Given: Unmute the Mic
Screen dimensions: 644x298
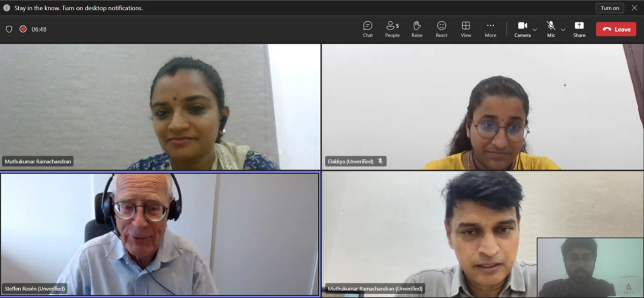Looking at the screenshot, I should tap(551, 29).
